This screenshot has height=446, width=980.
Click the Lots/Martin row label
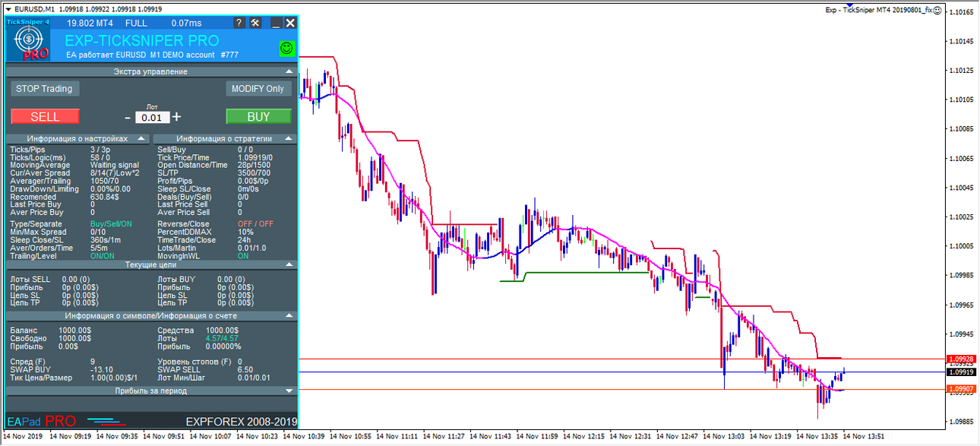176,248
